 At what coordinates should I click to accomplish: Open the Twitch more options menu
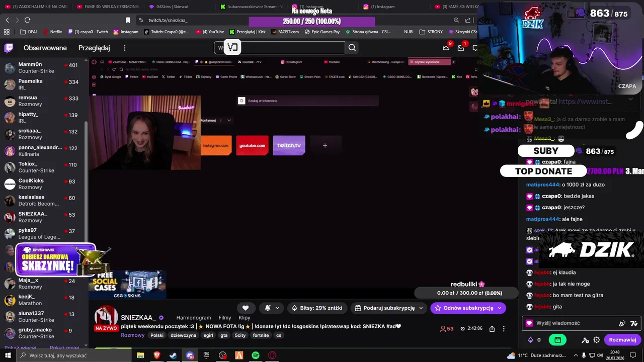tap(125, 48)
